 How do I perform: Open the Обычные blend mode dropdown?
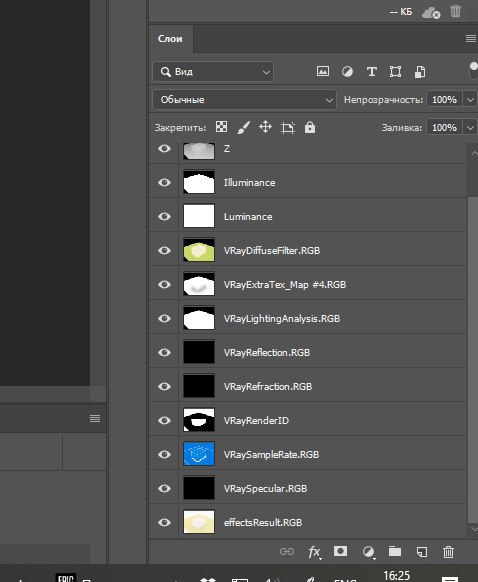tap(244, 99)
